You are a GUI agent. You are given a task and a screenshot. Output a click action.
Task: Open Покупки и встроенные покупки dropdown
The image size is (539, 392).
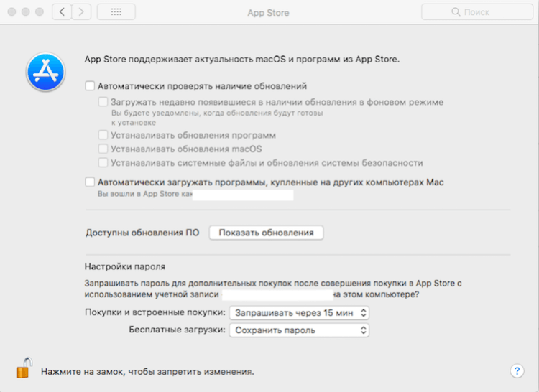tap(299, 313)
